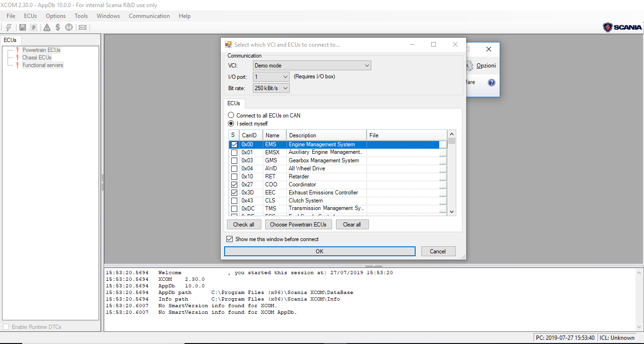Click the ECU list scrollbar down arrow
The image size is (644, 344).
click(452, 212)
